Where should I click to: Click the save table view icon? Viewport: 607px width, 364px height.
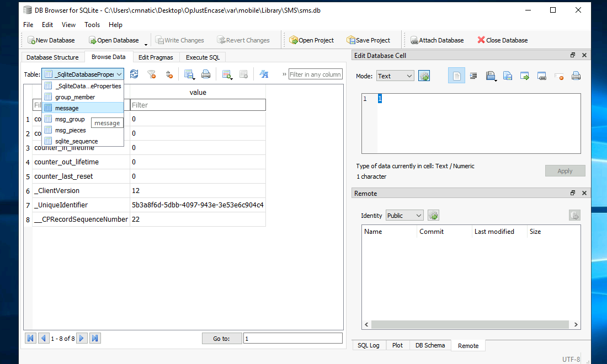coord(189,74)
